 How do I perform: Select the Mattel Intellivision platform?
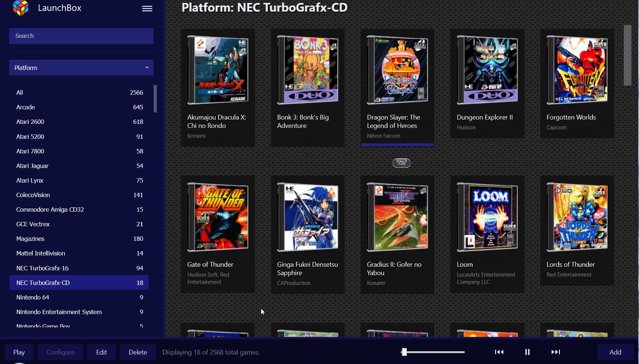click(79, 253)
